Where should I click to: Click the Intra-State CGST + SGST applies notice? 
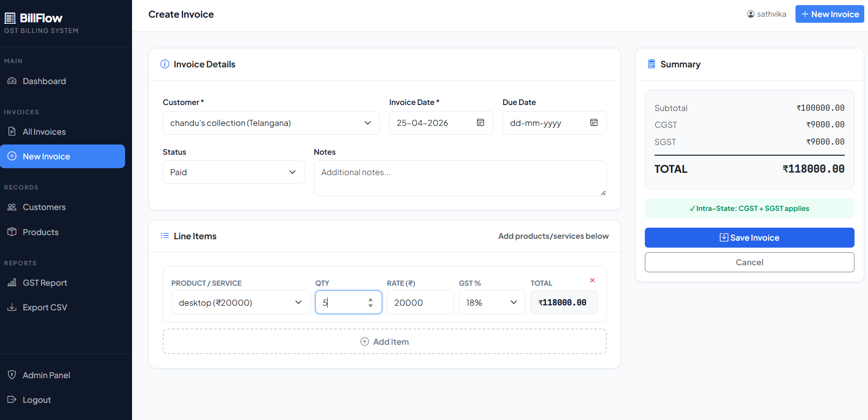[749, 208]
